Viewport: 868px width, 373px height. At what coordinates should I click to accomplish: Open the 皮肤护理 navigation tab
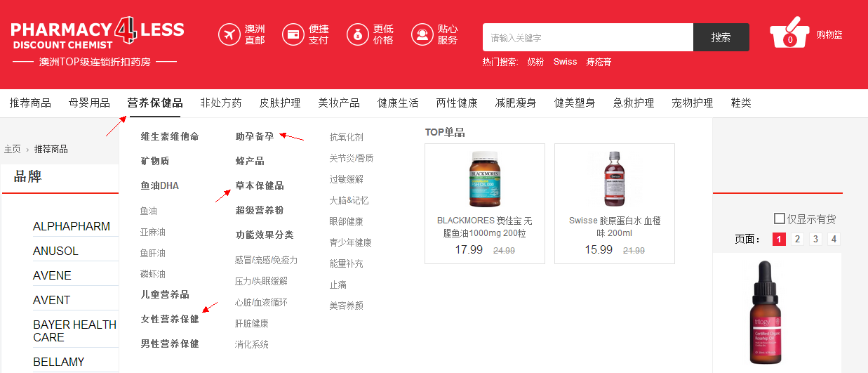coord(280,103)
